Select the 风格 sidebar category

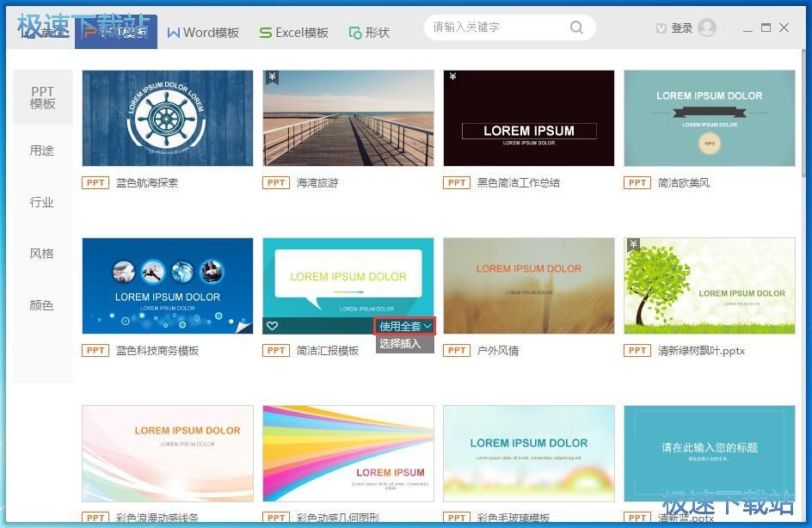tap(42, 253)
